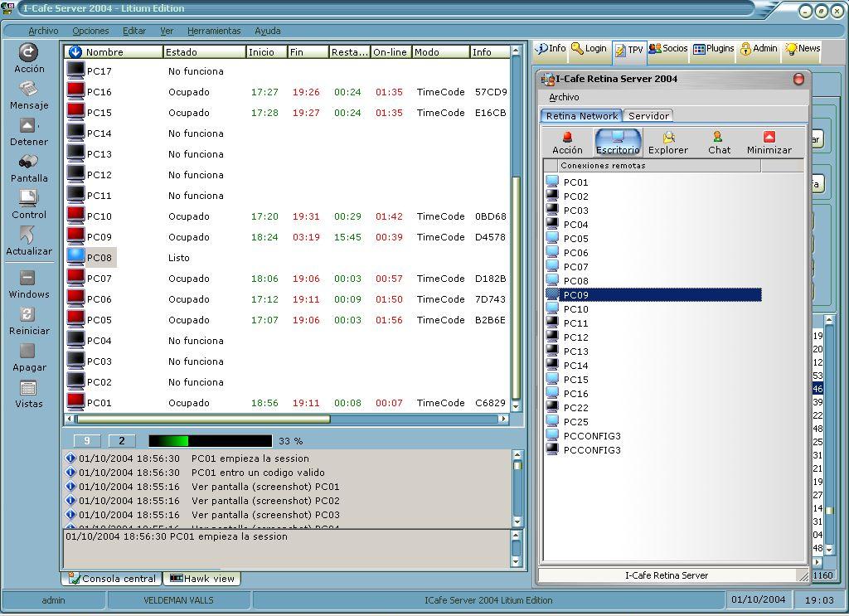Open the Ver menu
The image size is (849, 616).
pos(166,31)
